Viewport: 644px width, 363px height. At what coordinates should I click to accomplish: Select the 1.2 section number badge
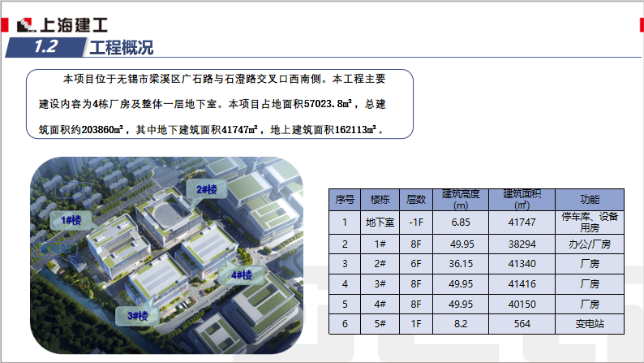[46, 47]
